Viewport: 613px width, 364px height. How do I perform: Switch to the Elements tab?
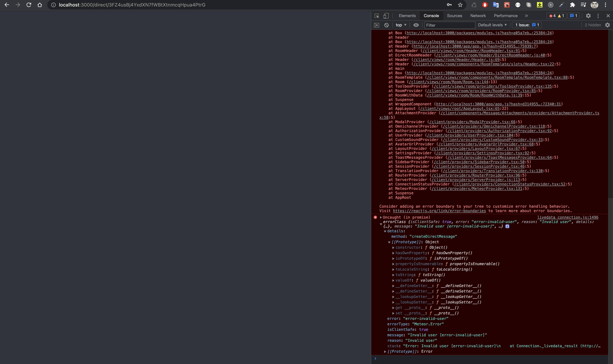[407, 16]
